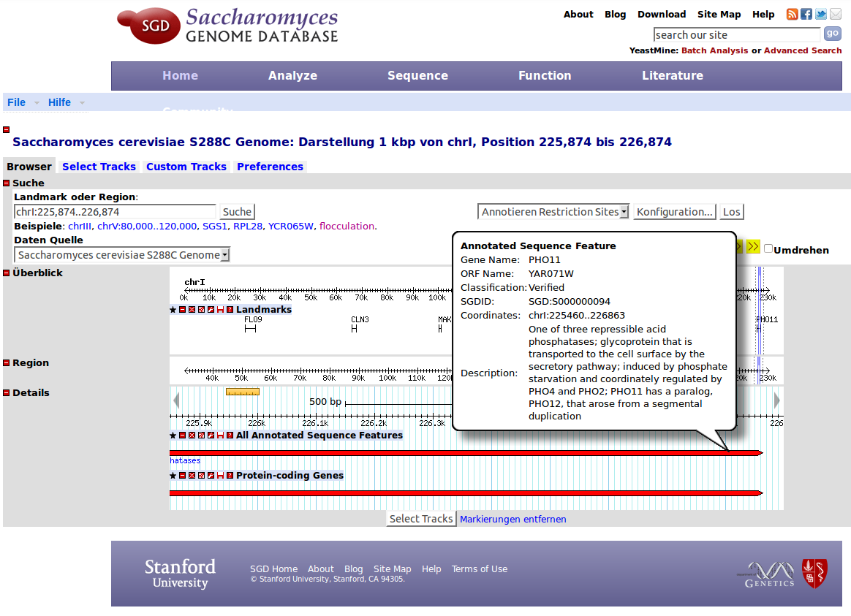This screenshot has width=851, height=616.
Task: Open the Batch Analysis YeastMine link
Action: point(714,50)
